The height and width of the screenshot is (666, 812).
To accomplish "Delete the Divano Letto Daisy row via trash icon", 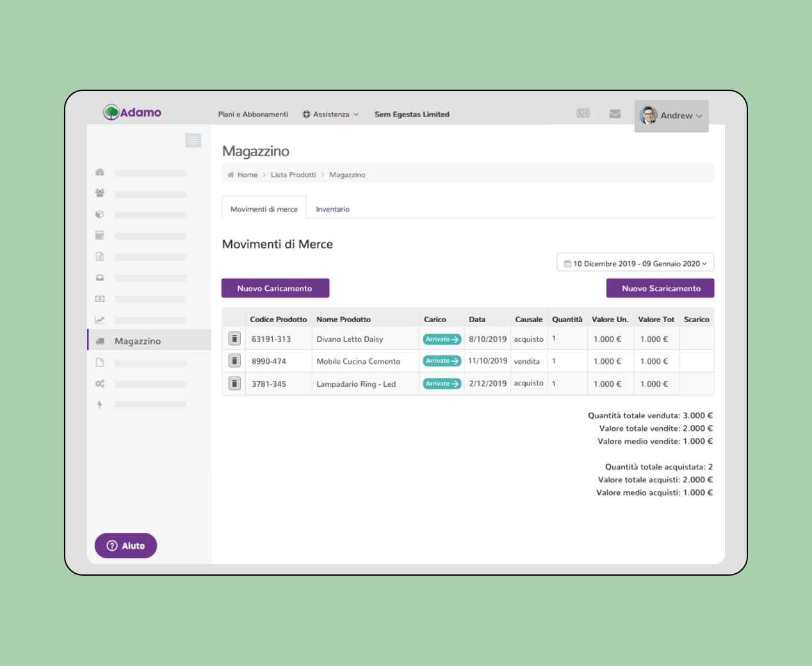I will click(x=234, y=338).
